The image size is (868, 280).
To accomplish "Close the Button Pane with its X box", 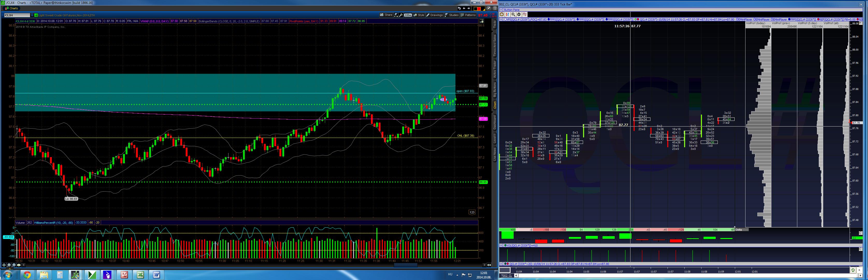I will click(501, 10).
